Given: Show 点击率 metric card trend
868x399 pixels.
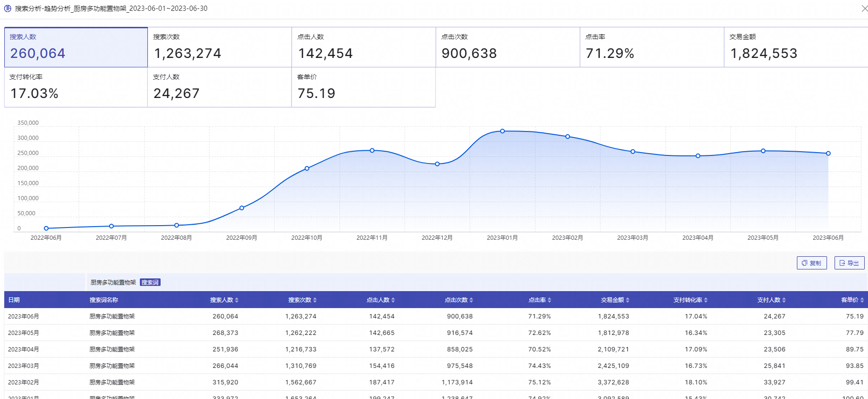Looking at the screenshot, I should tap(652, 47).
